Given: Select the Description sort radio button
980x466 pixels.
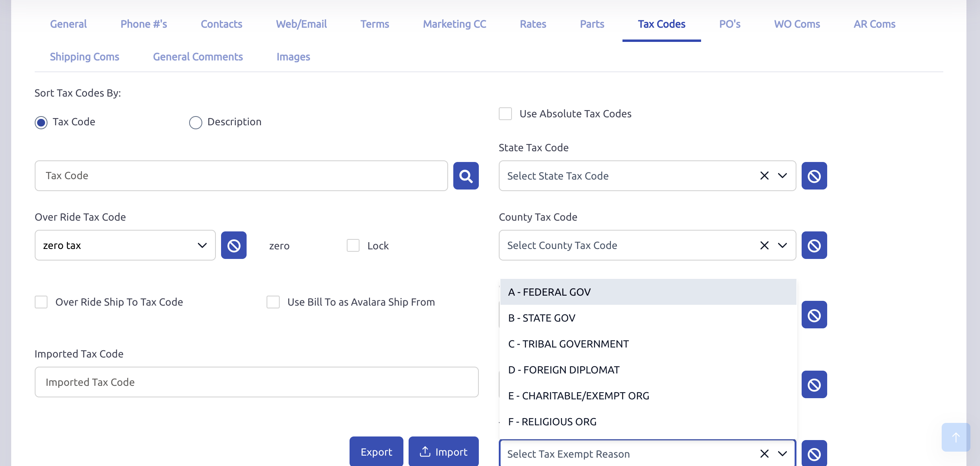Looking at the screenshot, I should tap(196, 122).
